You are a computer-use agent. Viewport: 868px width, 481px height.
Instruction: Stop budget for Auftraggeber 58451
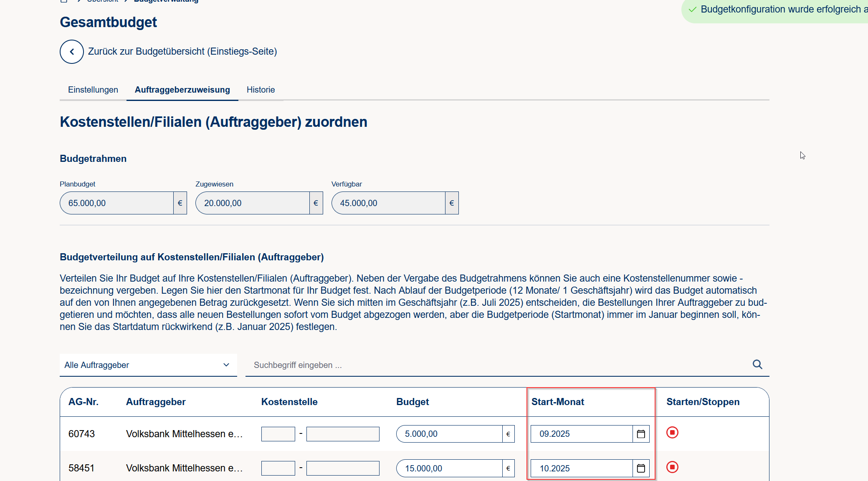click(x=672, y=467)
